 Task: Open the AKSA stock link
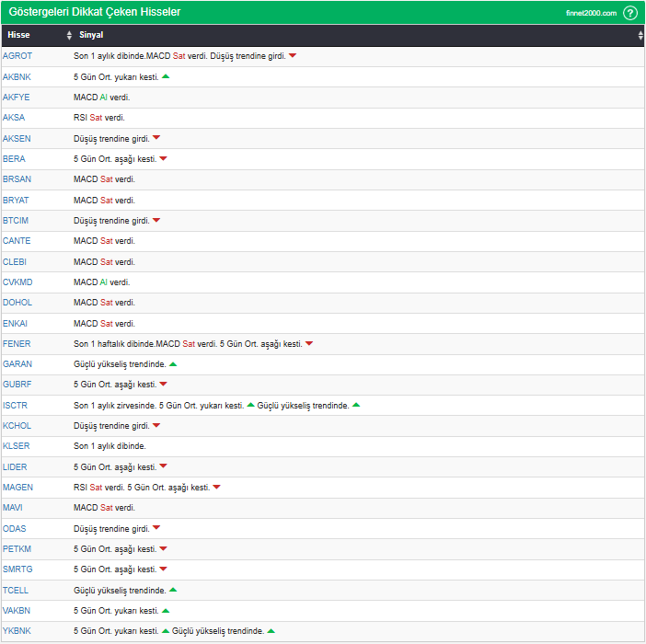[14, 118]
